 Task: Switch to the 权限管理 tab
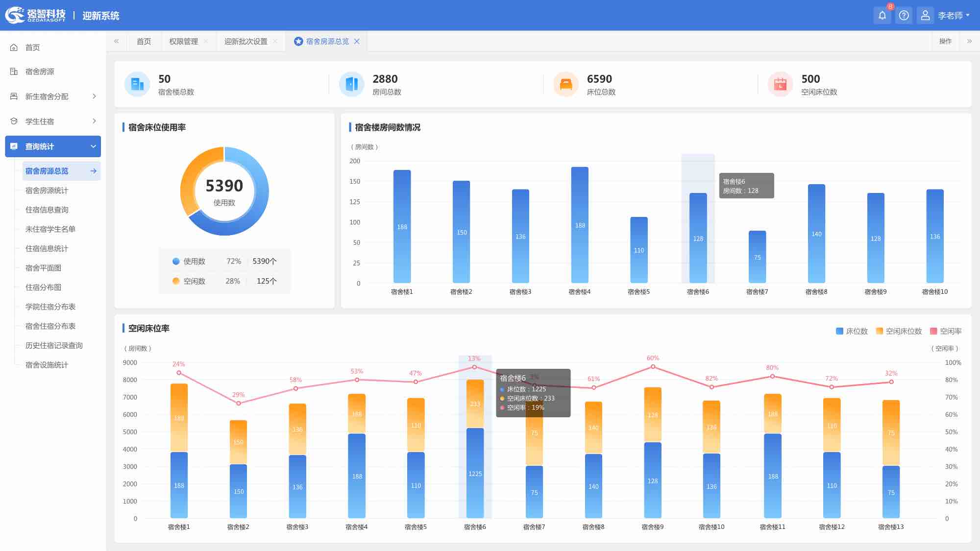pos(183,41)
